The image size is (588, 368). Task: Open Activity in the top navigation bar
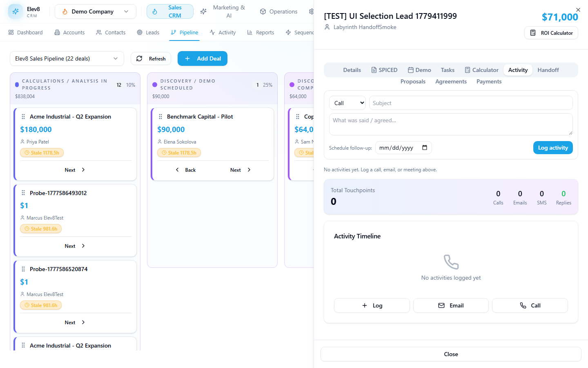[x=223, y=32]
